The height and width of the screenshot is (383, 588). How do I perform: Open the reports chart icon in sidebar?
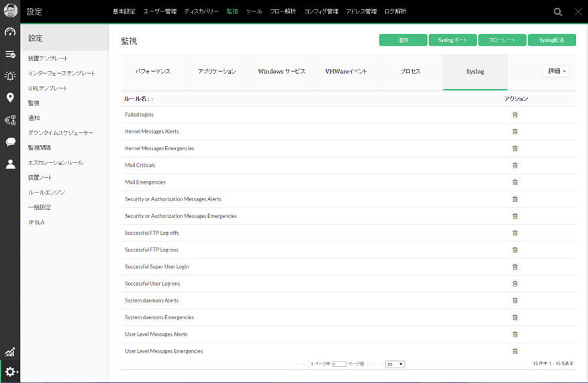(10, 351)
